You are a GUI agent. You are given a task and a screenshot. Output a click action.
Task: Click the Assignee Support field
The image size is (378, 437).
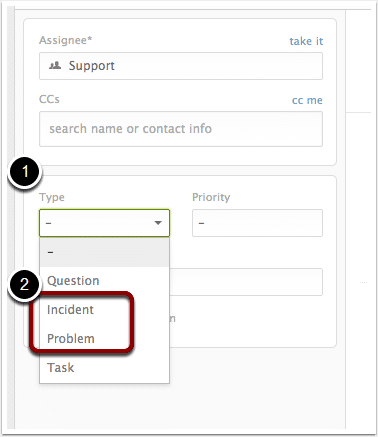pyautogui.click(x=181, y=66)
